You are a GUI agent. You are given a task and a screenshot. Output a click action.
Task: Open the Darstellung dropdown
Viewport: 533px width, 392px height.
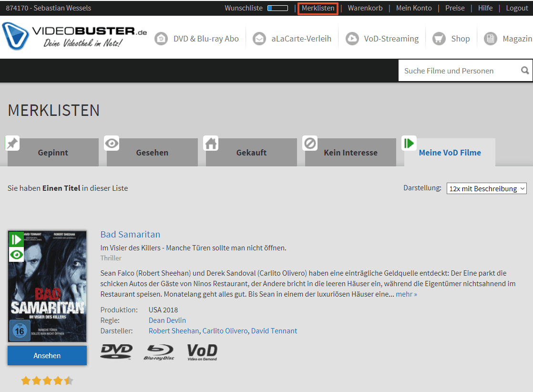(486, 188)
